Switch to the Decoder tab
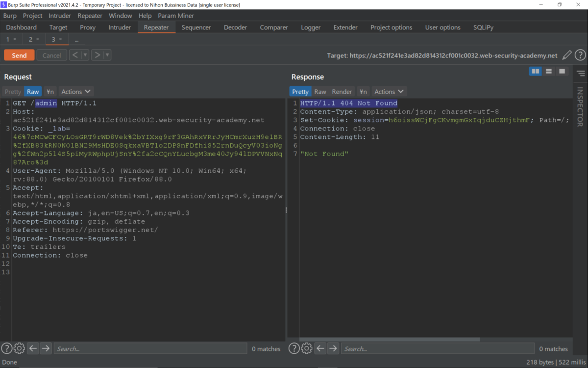588x368 pixels. coord(236,27)
